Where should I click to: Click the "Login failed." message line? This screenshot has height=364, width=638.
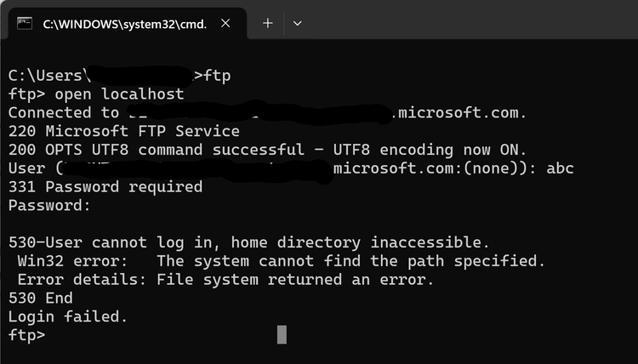click(x=68, y=316)
